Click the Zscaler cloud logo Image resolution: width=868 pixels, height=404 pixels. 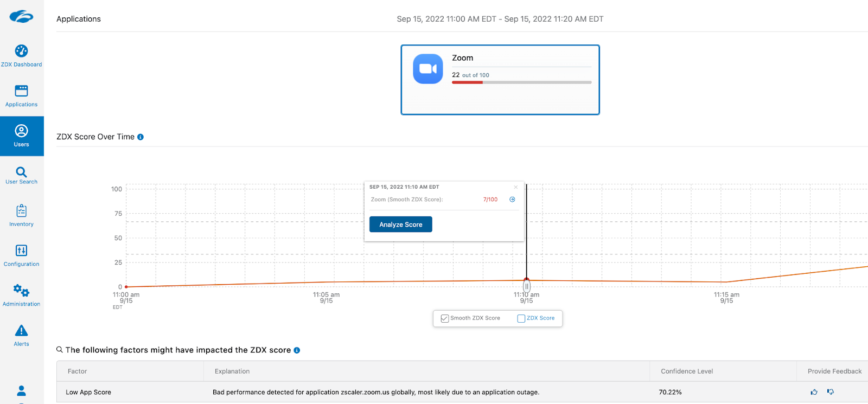tap(21, 16)
